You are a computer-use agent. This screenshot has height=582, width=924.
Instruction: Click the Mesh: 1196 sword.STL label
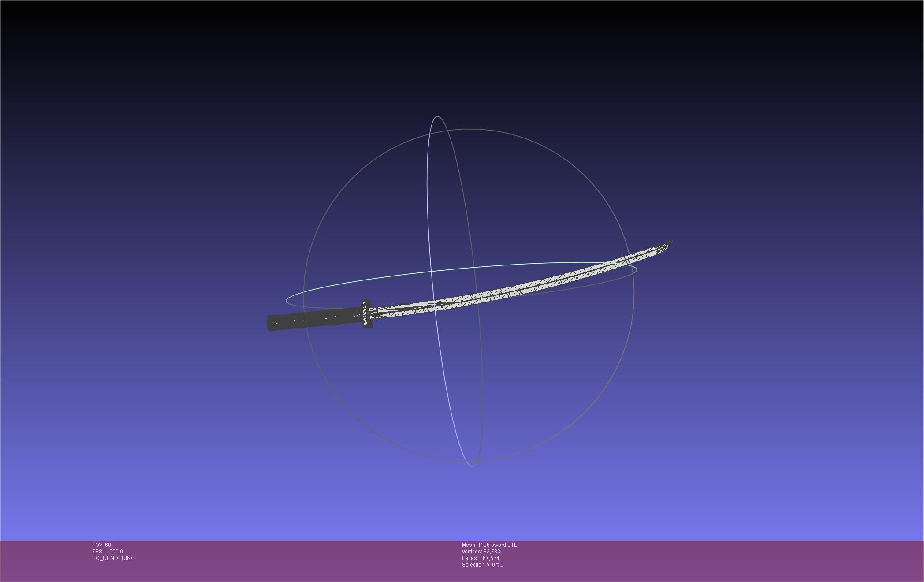pyautogui.click(x=489, y=545)
